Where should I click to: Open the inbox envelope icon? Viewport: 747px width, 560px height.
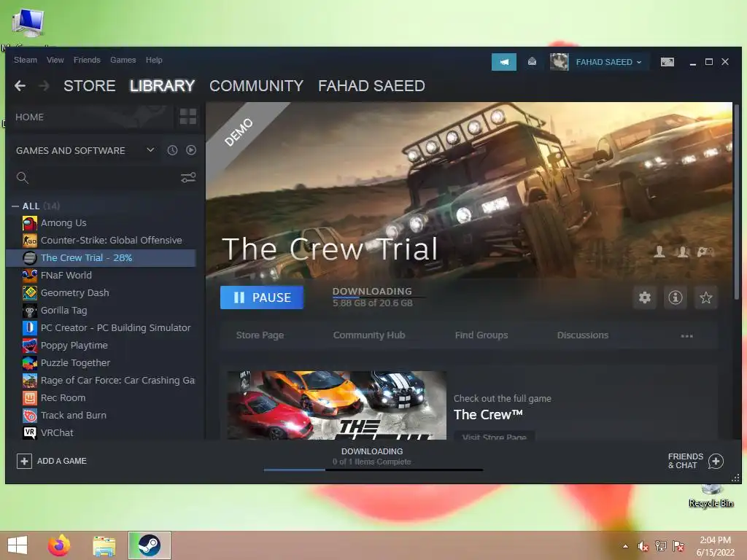click(532, 61)
